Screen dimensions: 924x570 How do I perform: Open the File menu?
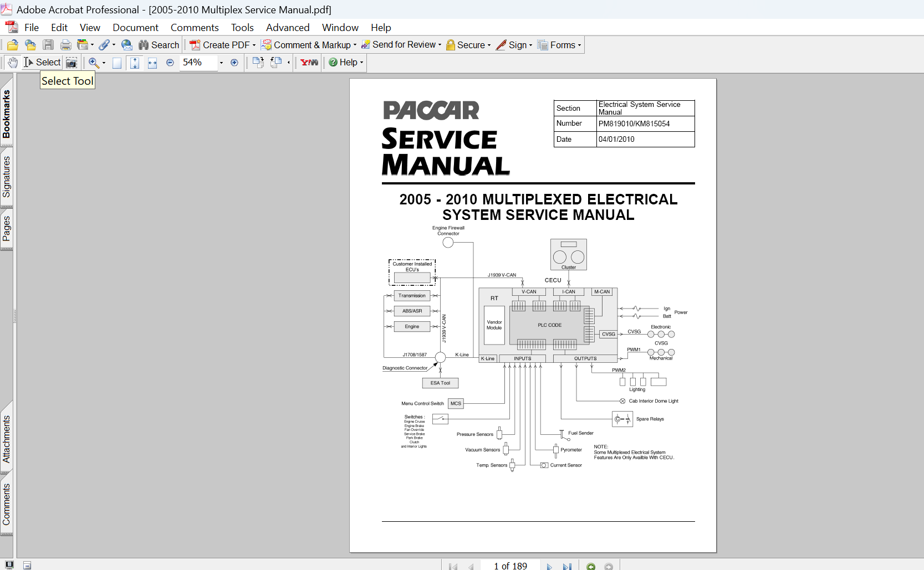[32, 28]
